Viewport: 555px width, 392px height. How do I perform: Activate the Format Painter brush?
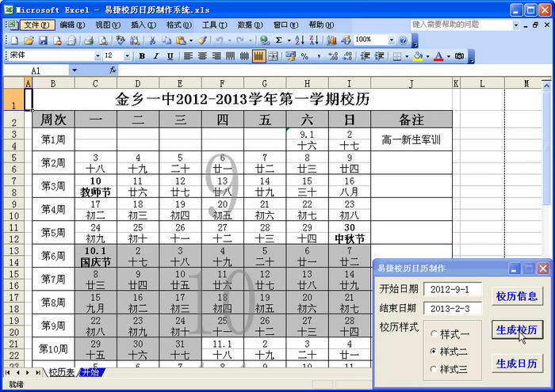(202, 40)
